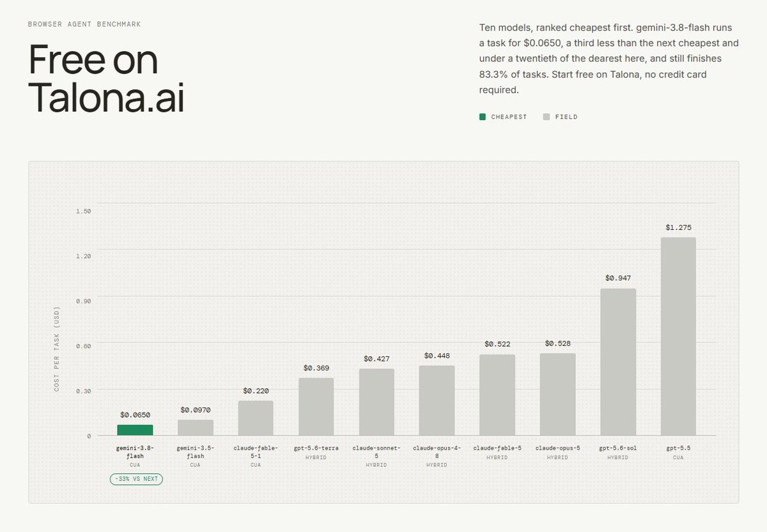Select the gemini-3.5-flash bar
The image size is (767, 532).
(196, 427)
